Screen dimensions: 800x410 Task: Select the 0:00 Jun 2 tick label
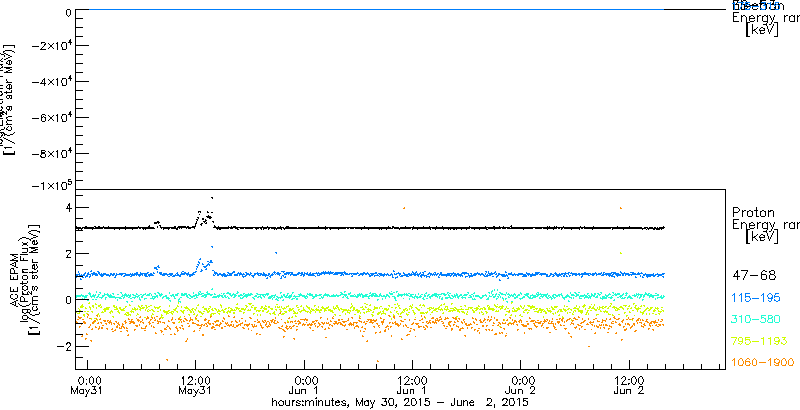[x=521, y=386]
